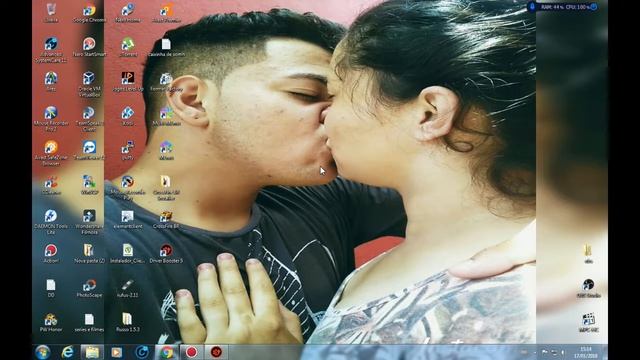This screenshot has width=640, height=360.
Task: Launch the Driver Booster 5 shortcut
Action: point(166,253)
